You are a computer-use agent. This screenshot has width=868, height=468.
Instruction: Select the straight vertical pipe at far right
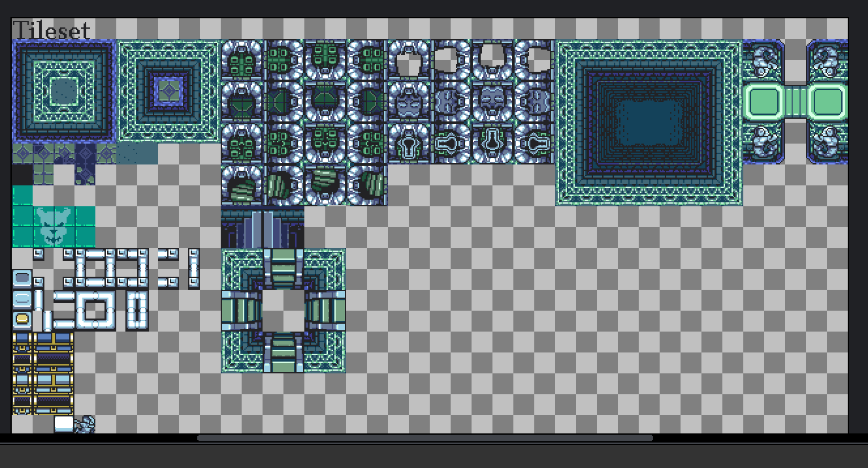(x=193, y=268)
